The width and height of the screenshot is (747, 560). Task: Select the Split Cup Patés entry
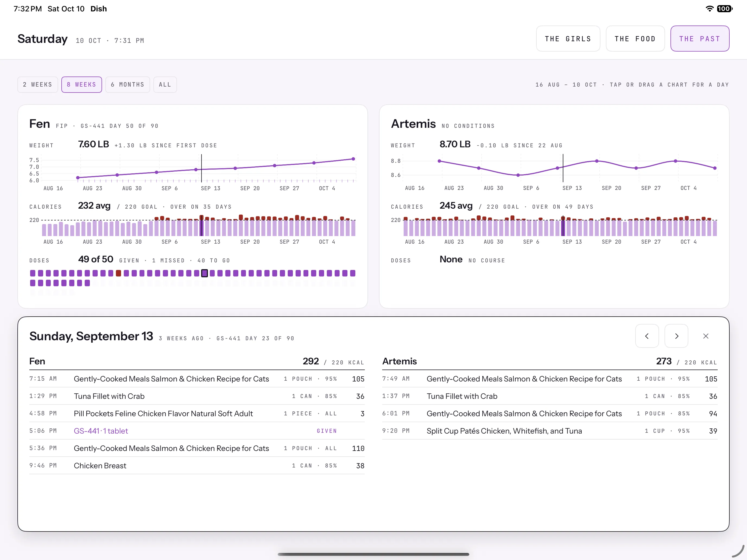coord(550,431)
